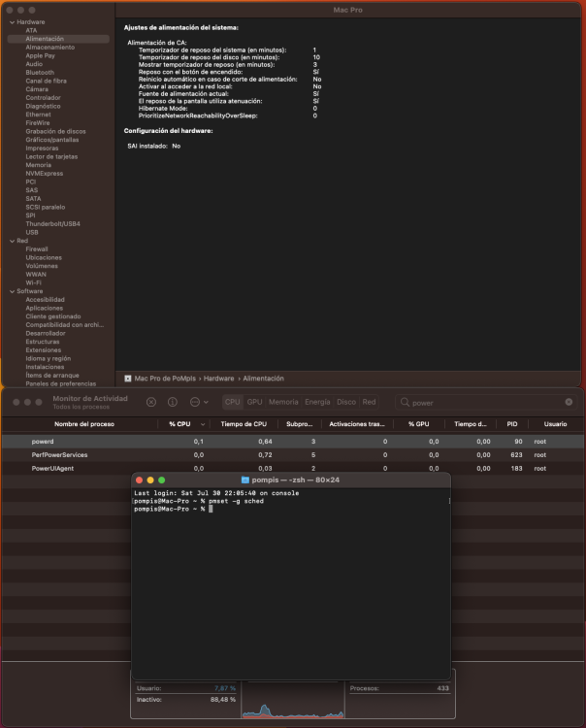Collapse the Hardware section in the sidebar

coord(12,22)
